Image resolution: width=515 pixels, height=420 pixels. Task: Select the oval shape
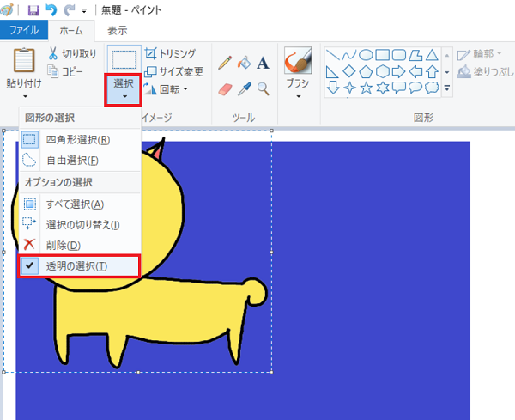click(366, 55)
